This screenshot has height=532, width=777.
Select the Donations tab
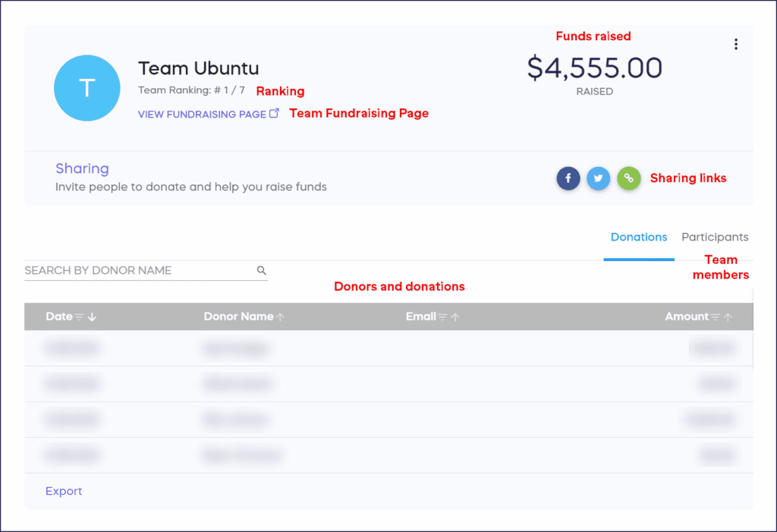tap(638, 237)
